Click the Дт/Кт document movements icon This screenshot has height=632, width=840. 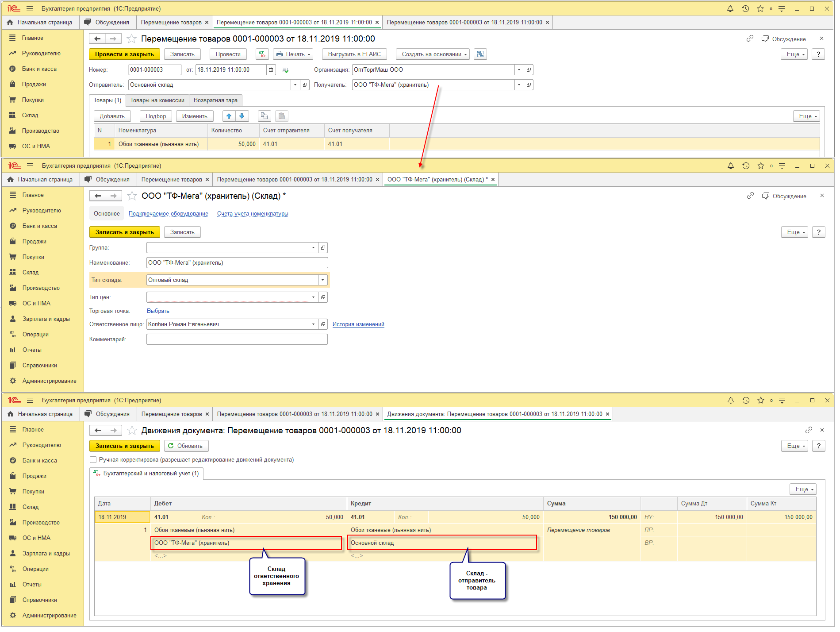click(262, 54)
